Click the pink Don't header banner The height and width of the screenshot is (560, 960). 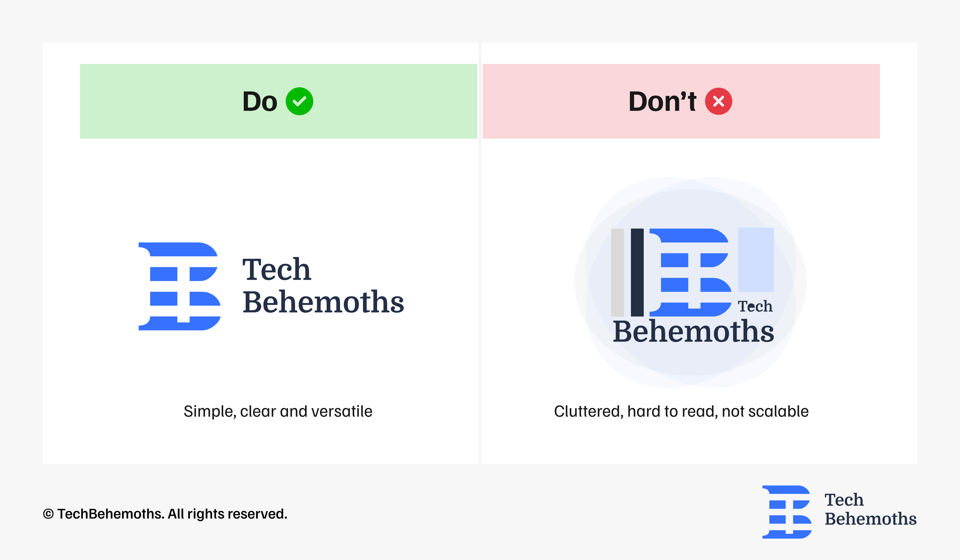(x=681, y=101)
